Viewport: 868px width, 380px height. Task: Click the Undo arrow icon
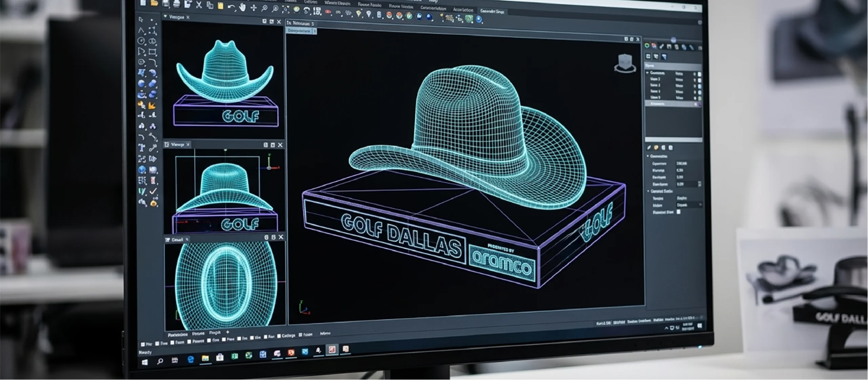(231, 7)
